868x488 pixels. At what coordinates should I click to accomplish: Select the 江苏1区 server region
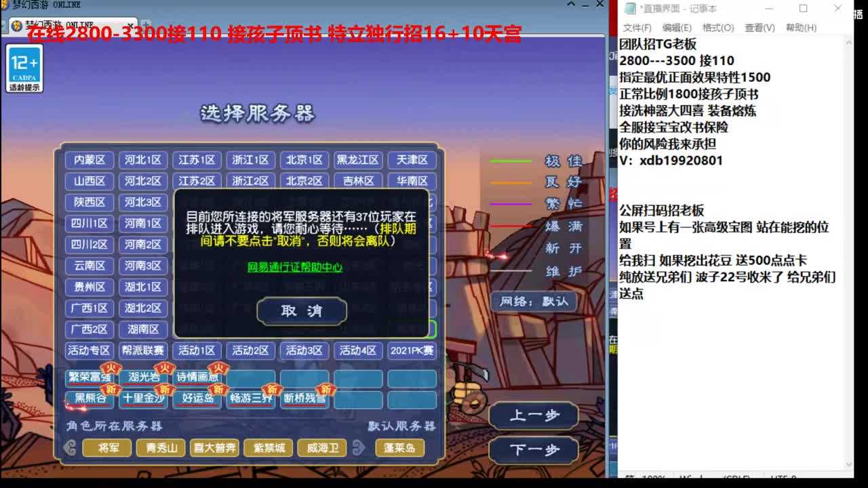197,160
